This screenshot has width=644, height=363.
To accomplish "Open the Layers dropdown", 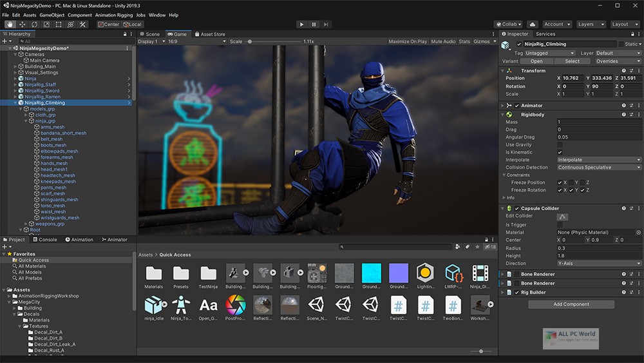I will pos(591,25).
